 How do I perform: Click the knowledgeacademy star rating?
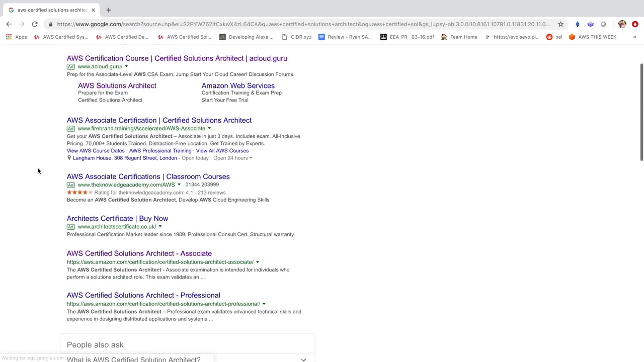(x=79, y=193)
